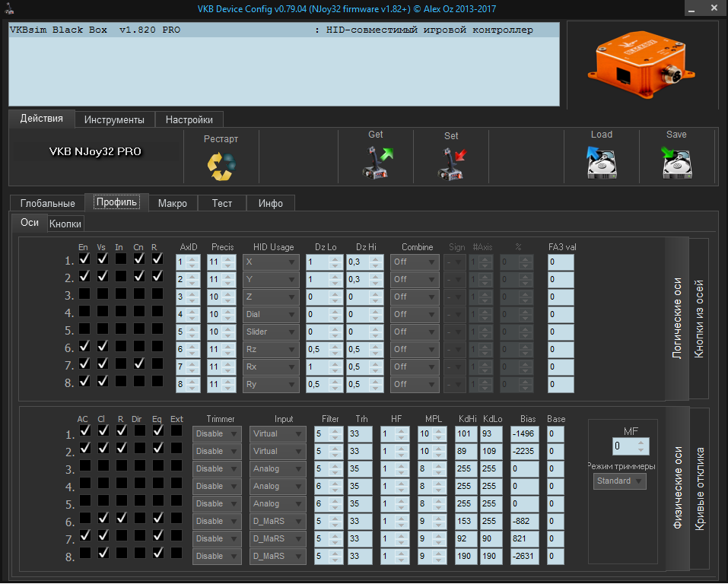Toggle Vs checkbox for logical axis 2
Screen dimensions: 728x584
(103, 276)
